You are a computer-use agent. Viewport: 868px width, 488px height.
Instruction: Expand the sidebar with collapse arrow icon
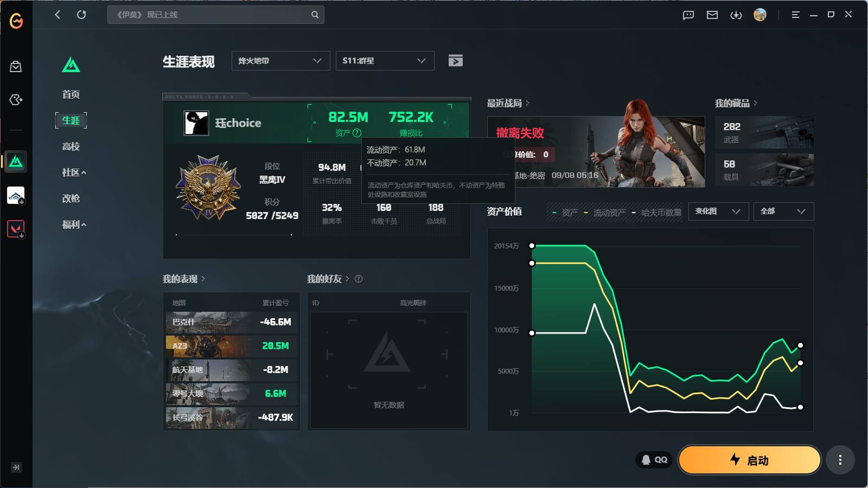tap(16, 467)
